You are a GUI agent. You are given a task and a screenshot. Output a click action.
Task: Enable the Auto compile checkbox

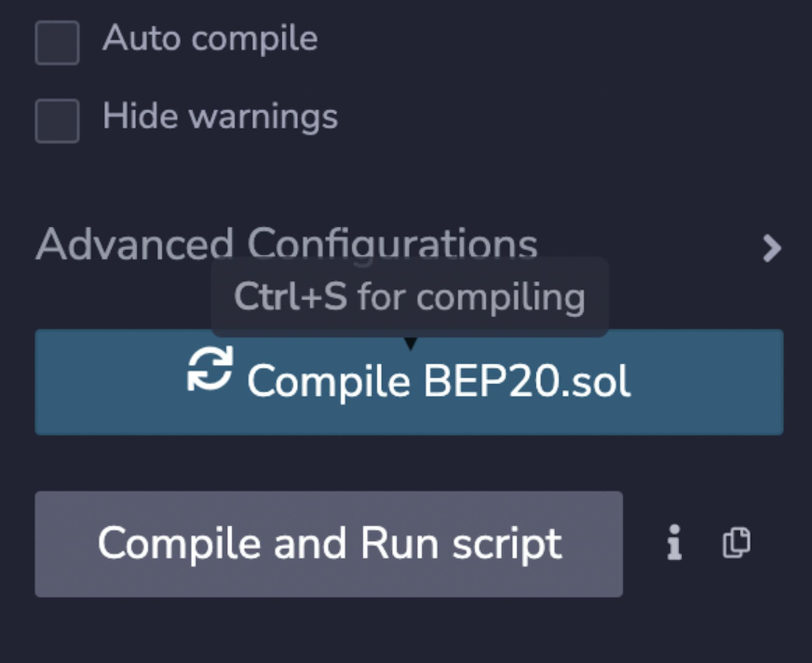pyautogui.click(x=57, y=43)
